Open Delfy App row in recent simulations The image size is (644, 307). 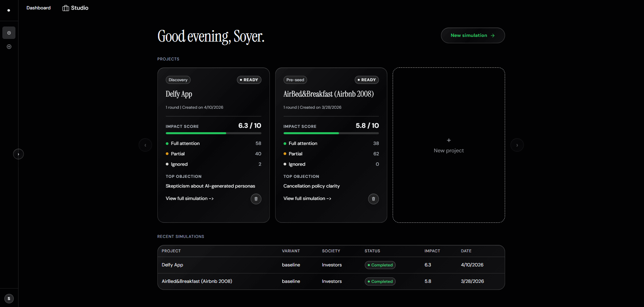point(172,265)
